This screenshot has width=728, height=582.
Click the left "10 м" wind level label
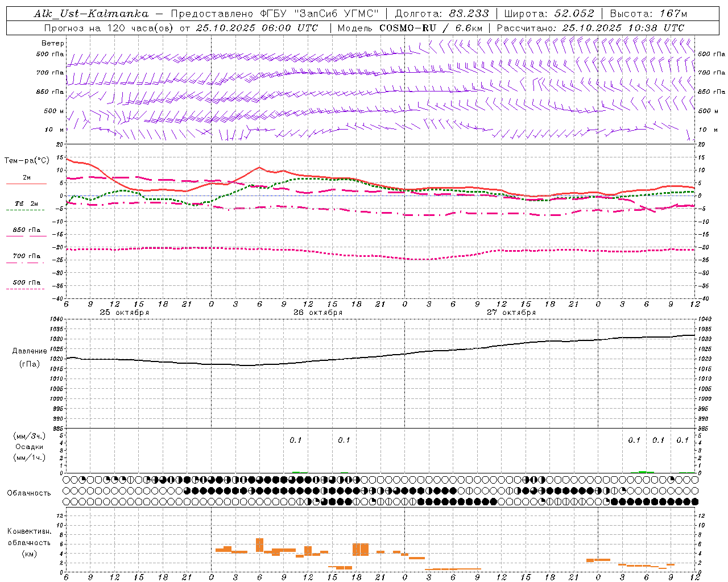tap(55, 130)
